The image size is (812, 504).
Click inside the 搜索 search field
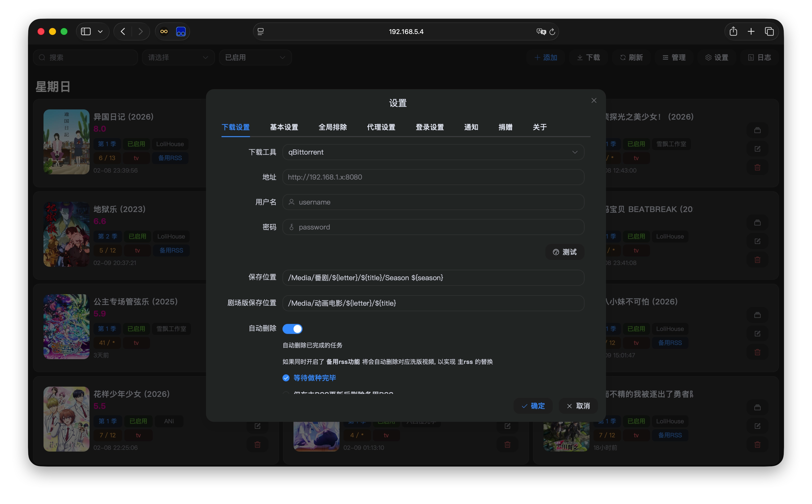[85, 57]
